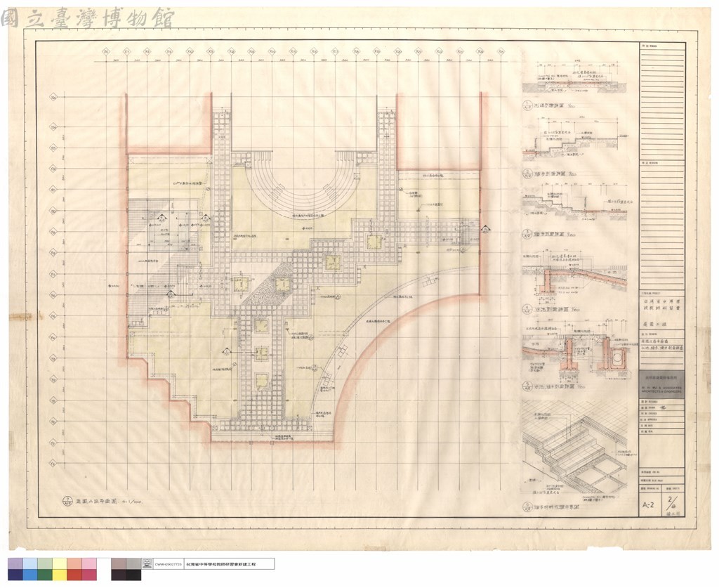The image size is (719, 588).
Task: Click the navy blue swatch in bottom row
Action: [15, 575]
